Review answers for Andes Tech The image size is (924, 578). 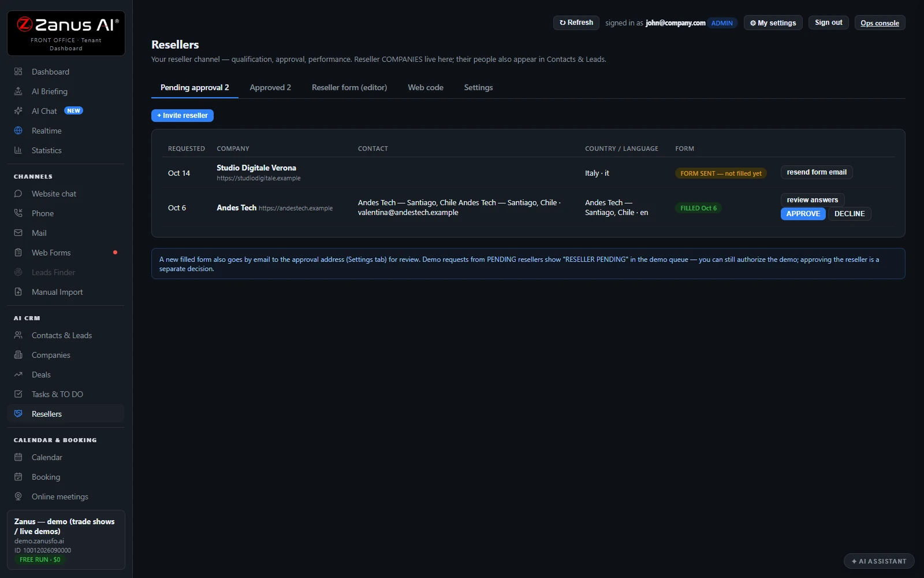pyautogui.click(x=812, y=200)
